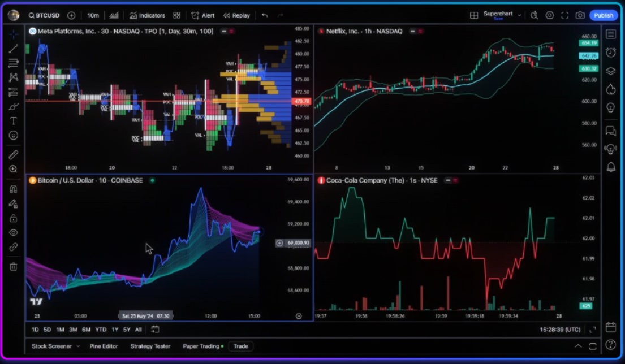The image size is (625, 364).
Task: Take a chart snapshot with the camera icon
Action: coord(580,15)
